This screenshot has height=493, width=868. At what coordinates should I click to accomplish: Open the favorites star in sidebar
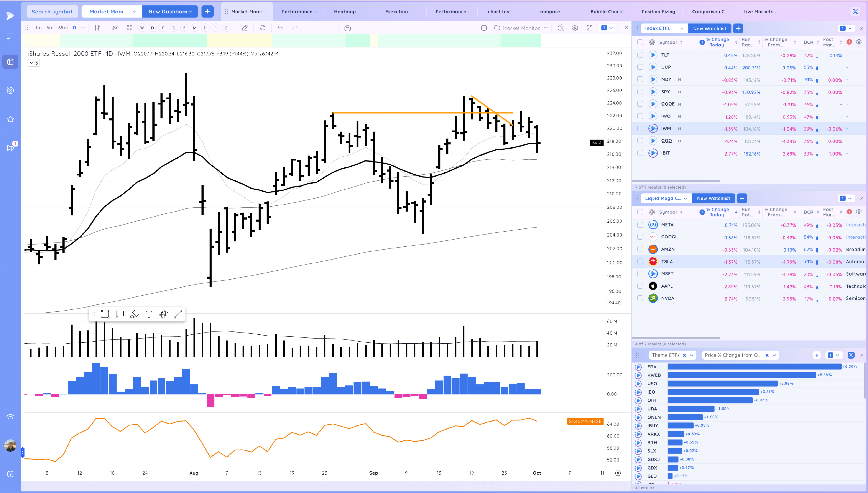tap(10, 119)
